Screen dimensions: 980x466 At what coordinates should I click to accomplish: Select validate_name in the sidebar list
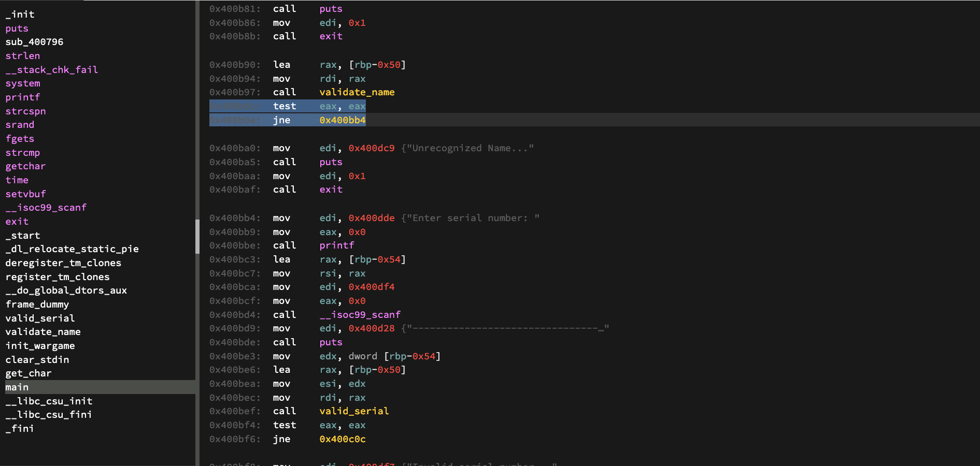pos(43,332)
